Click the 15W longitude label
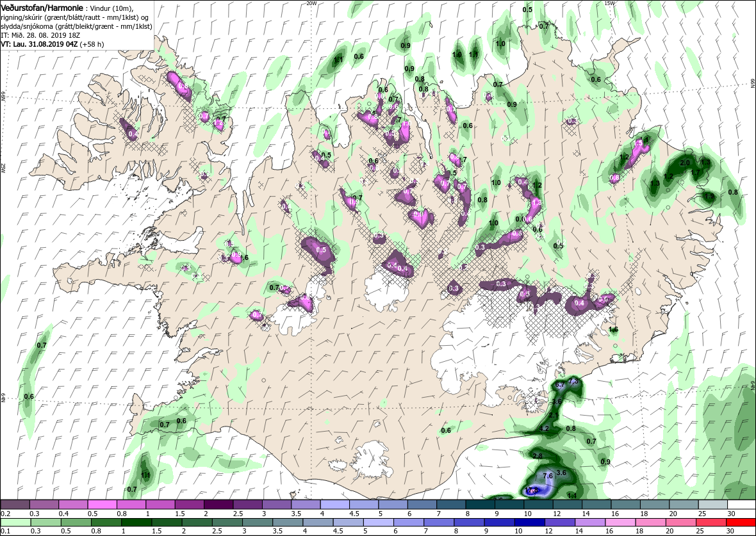The height and width of the screenshot is (536, 756). tap(609, 3)
